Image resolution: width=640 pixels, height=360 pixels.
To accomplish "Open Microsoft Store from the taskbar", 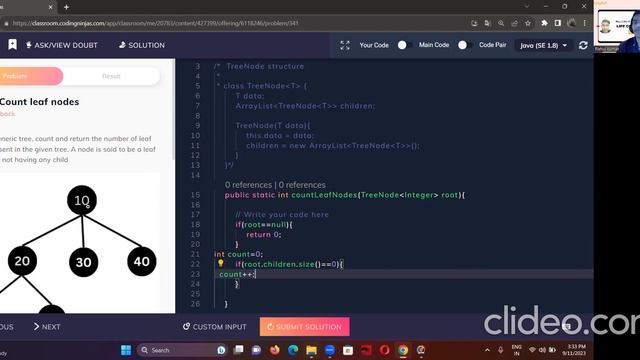I will 348,350.
